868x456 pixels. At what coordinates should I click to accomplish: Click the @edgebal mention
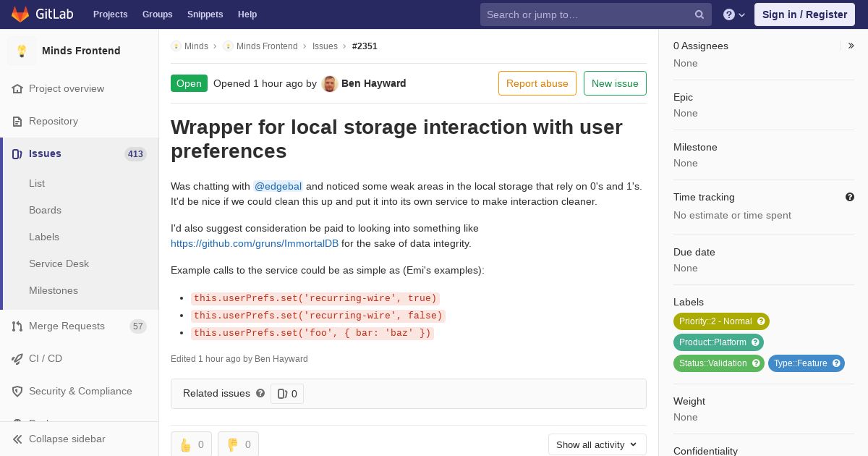click(278, 186)
